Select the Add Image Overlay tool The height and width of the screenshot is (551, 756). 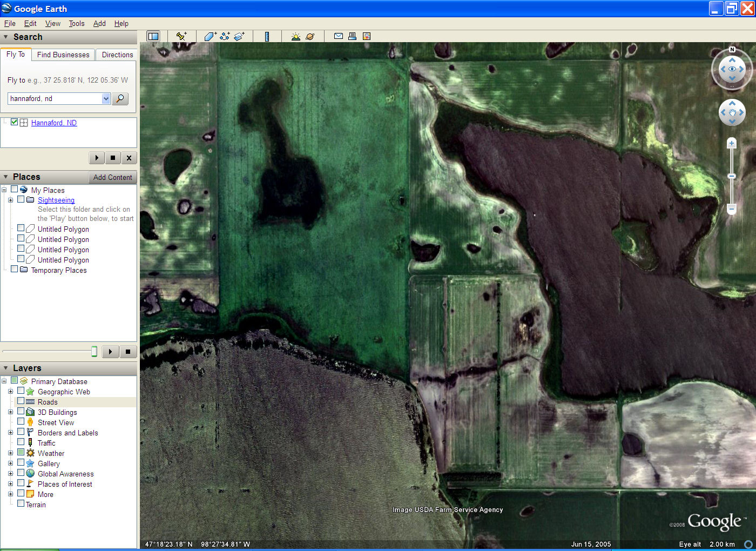click(x=239, y=36)
